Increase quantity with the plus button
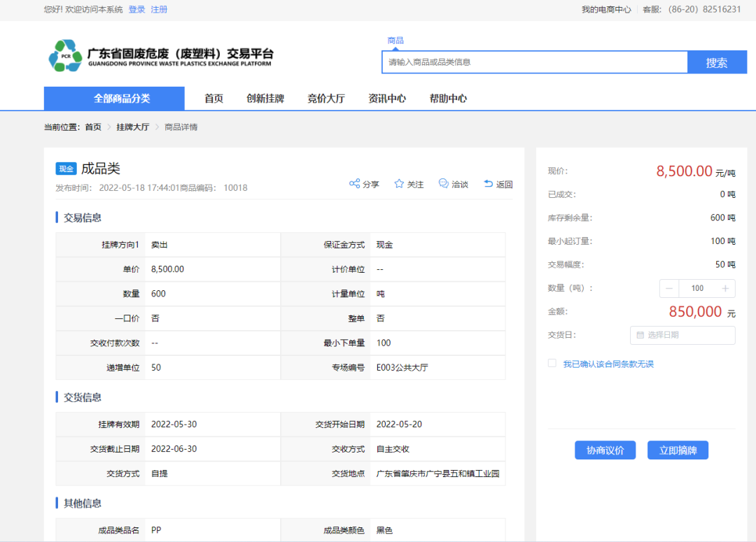 pos(725,288)
